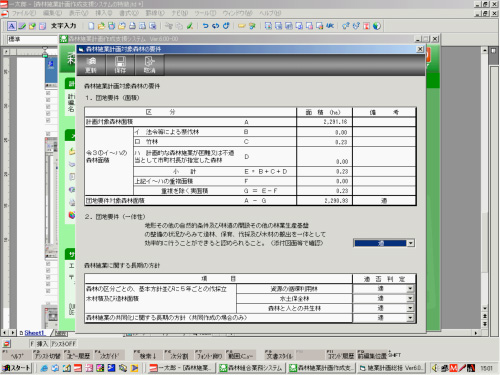Switch to 施業計画総括 Ver6.0 taskbar window
Image resolution: width=500 pixels, height=375 pixels.
click(x=392, y=368)
